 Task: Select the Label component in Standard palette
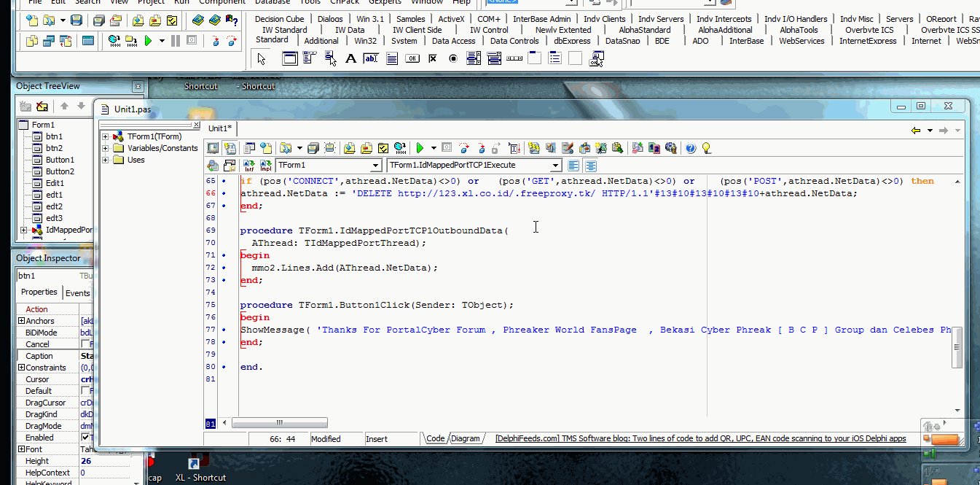[x=350, y=59]
